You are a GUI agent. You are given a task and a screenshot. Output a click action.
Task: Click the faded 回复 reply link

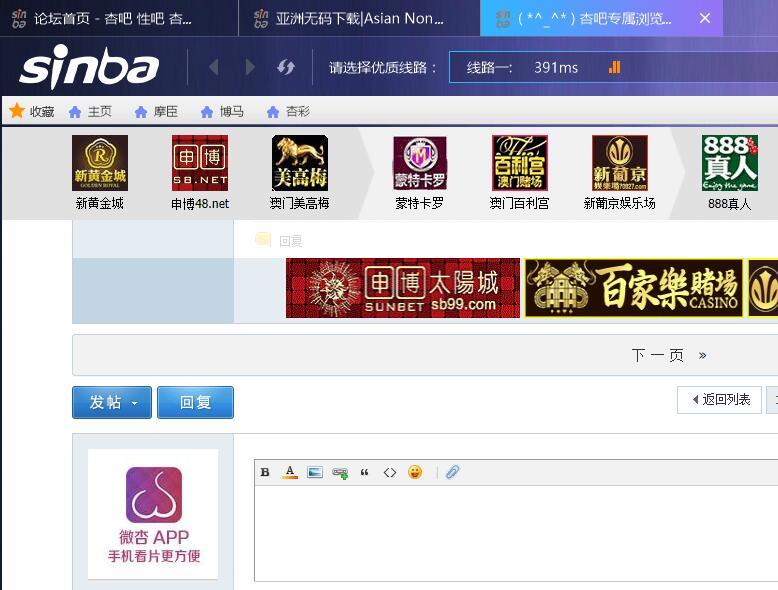pyautogui.click(x=279, y=241)
